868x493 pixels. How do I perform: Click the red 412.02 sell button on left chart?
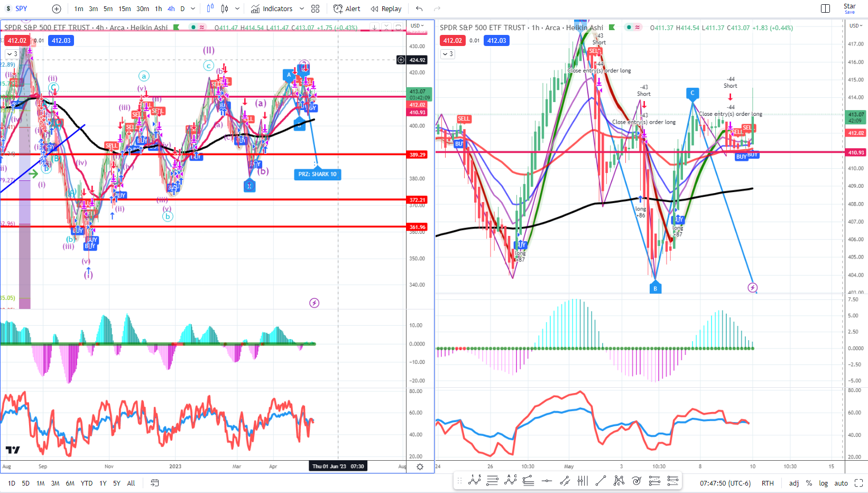click(17, 41)
